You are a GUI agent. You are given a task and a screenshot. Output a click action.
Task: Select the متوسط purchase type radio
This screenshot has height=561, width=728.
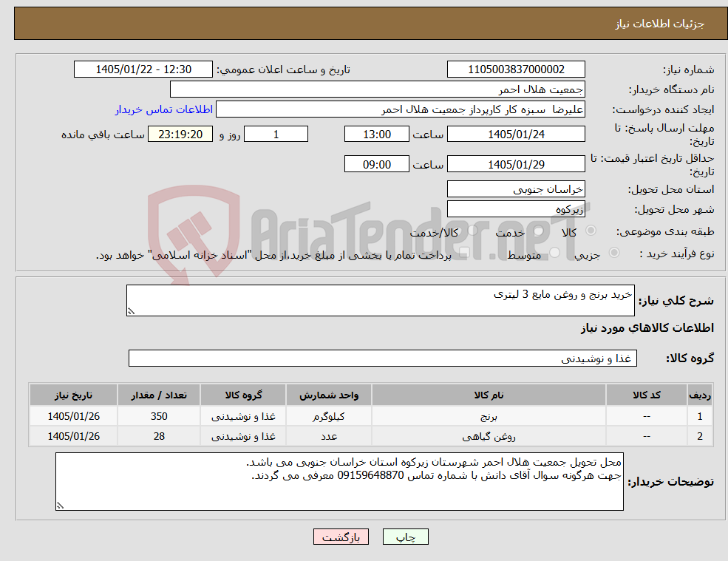coord(555,252)
